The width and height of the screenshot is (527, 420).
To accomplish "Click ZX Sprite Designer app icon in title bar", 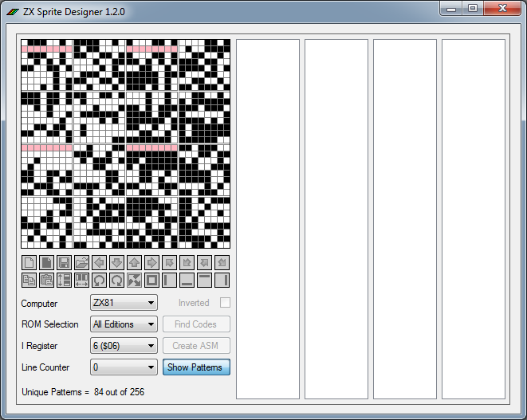I will coord(13,12).
